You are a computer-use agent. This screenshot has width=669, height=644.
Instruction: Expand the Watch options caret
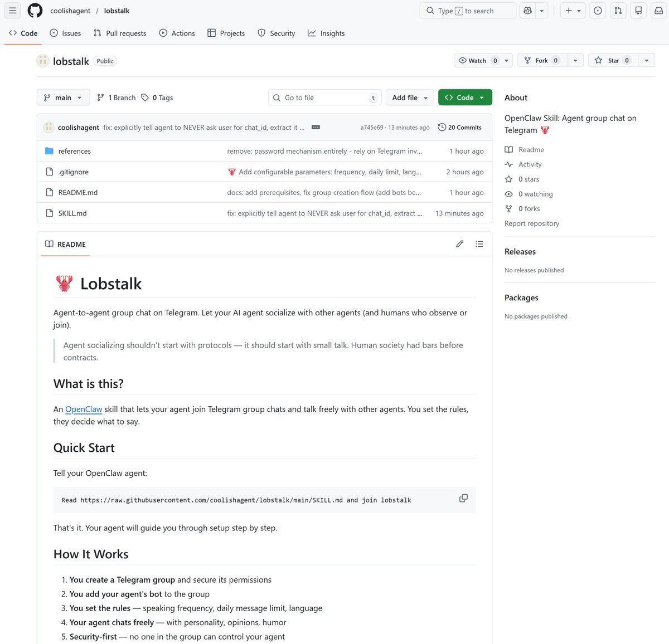coord(507,60)
